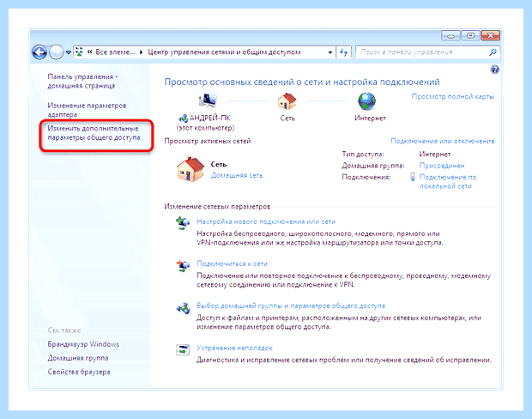Open the 'Присоединен' homegroup link
Image resolution: width=532 pixels, height=419 pixels.
click(442, 166)
